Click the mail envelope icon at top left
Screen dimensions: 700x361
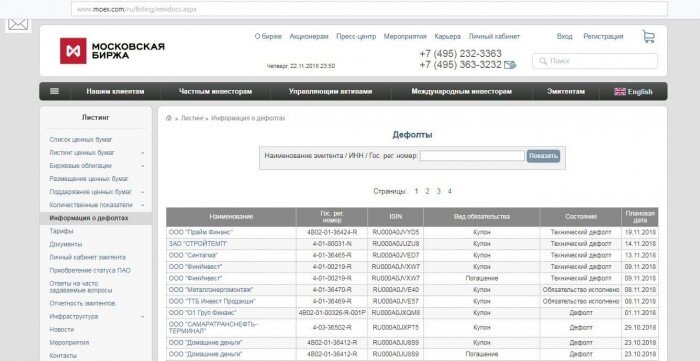pos(18,24)
